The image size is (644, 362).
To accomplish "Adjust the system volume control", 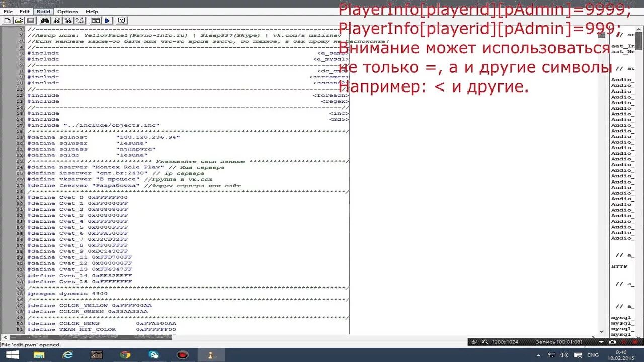I will (563, 355).
